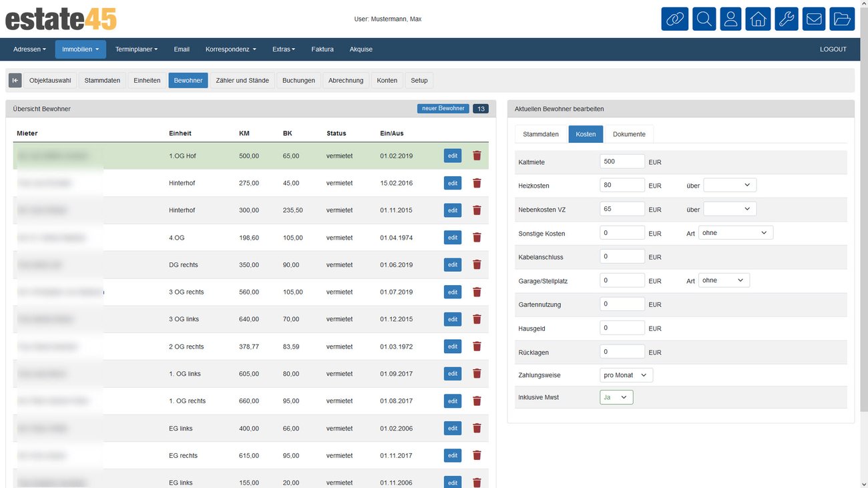Delete the 1. OG links resident trash icon
This screenshot has width=868, height=488.
pos(477,374)
